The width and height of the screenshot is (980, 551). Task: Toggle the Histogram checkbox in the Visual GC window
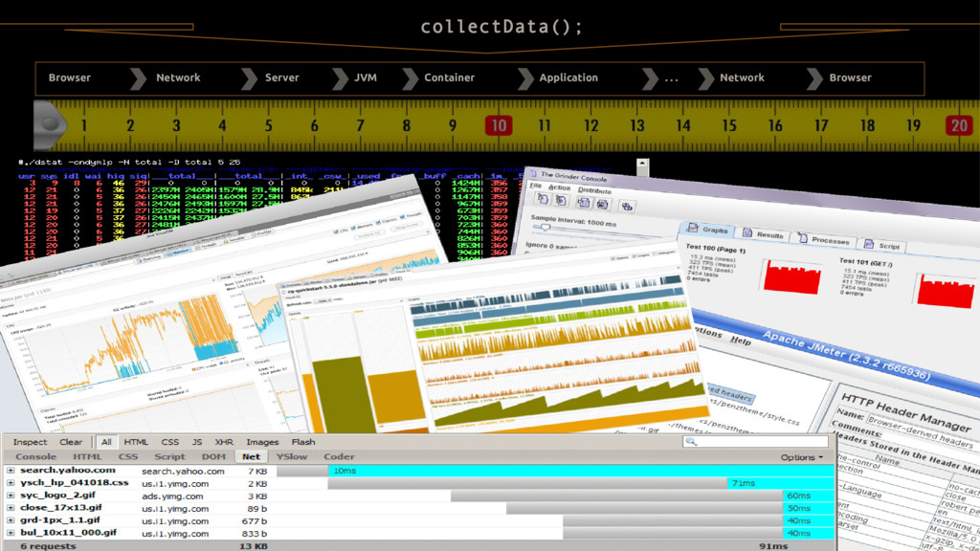pos(655,253)
